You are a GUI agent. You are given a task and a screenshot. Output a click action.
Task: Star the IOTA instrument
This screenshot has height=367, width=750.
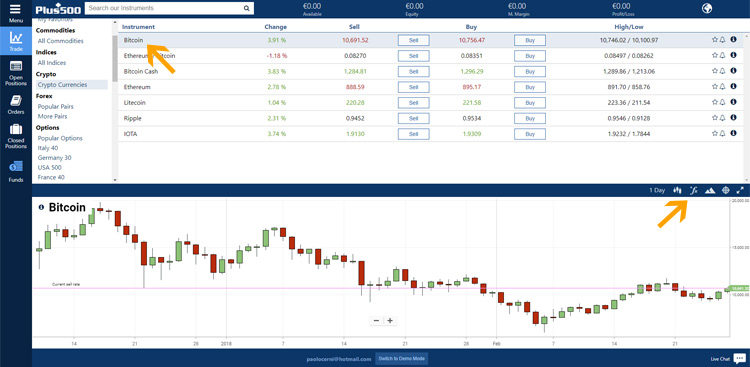(x=715, y=133)
